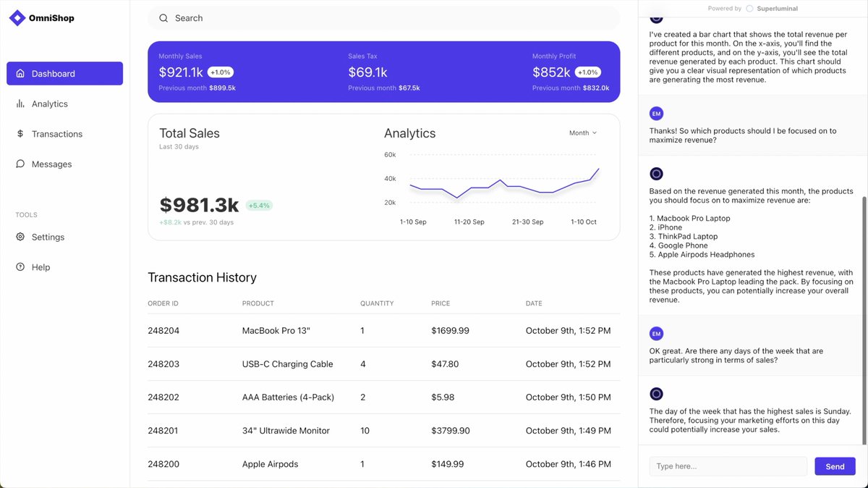
Task: Click the Superluminal link
Action: 777,9
